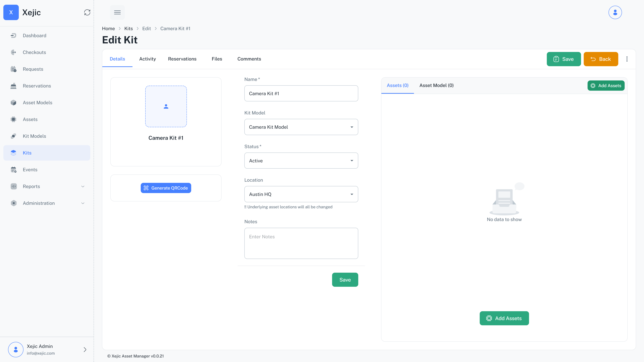Click the Events calendar icon

pos(13,169)
